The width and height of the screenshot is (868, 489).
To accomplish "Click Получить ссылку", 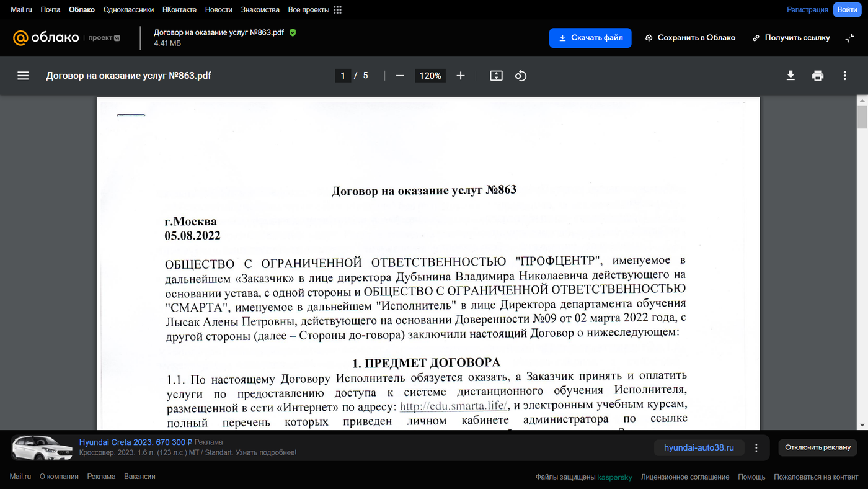I will pyautogui.click(x=791, y=38).
